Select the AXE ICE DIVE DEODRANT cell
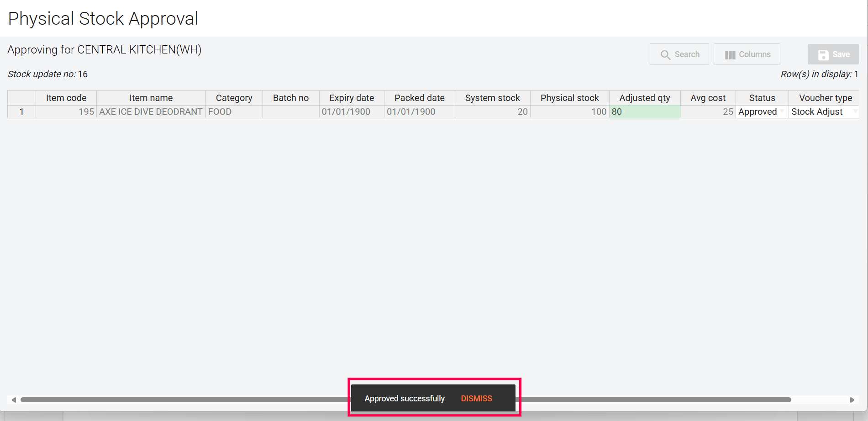 [x=151, y=112]
